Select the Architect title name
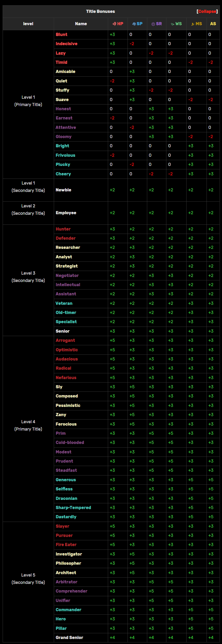Viewport: 222px width, 644px height. (66, 573)
